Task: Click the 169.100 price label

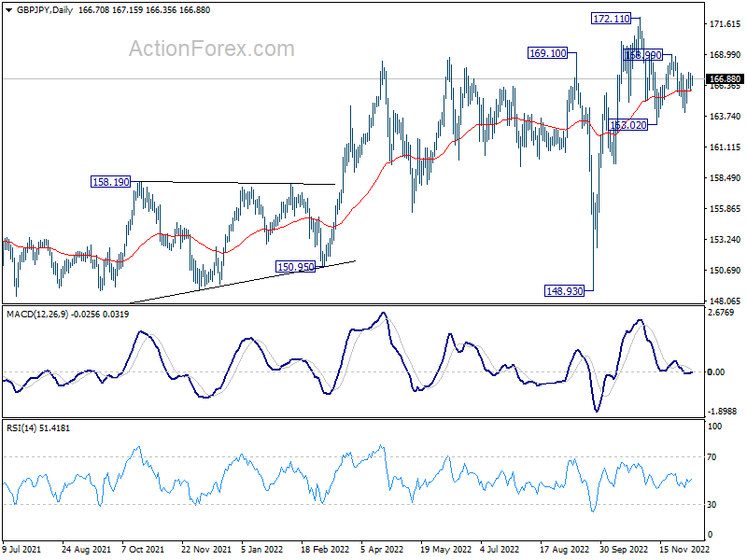Action: tap(548, 53)
